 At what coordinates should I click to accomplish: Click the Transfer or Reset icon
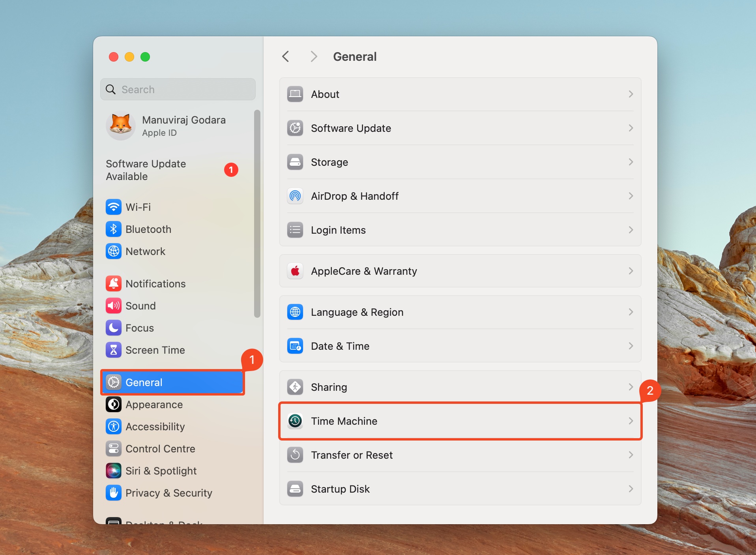[295, 455]
